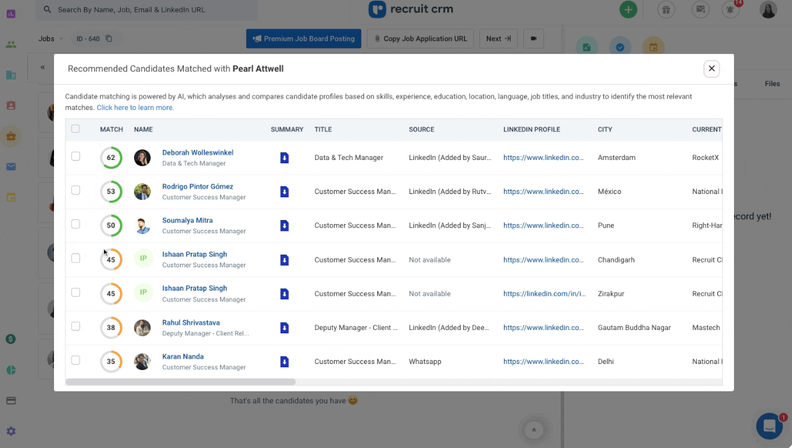
Task: Click the scroll-to-top arrow button
Action: [533, 430]
